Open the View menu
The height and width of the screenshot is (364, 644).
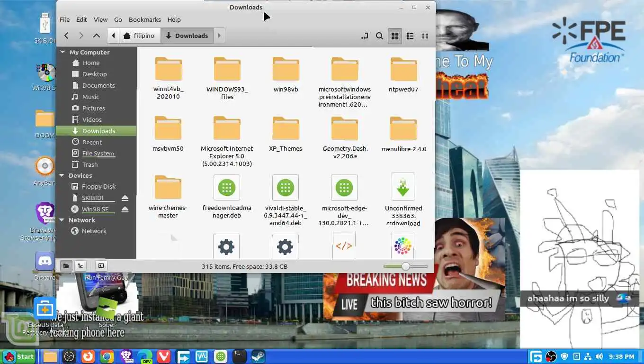pos(100,19)
